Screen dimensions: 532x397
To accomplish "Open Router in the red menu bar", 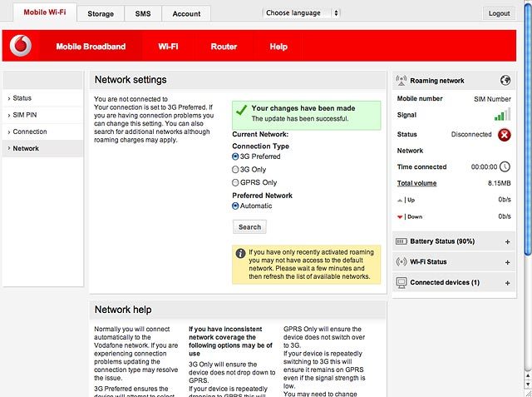I will (x=224, y=47).
